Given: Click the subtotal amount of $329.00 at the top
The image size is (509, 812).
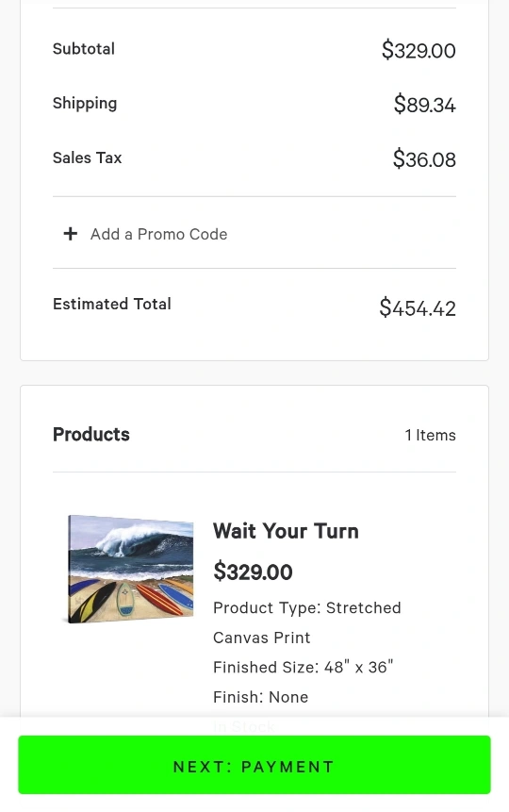Looking at the screenshot, I should click(419, 50).
